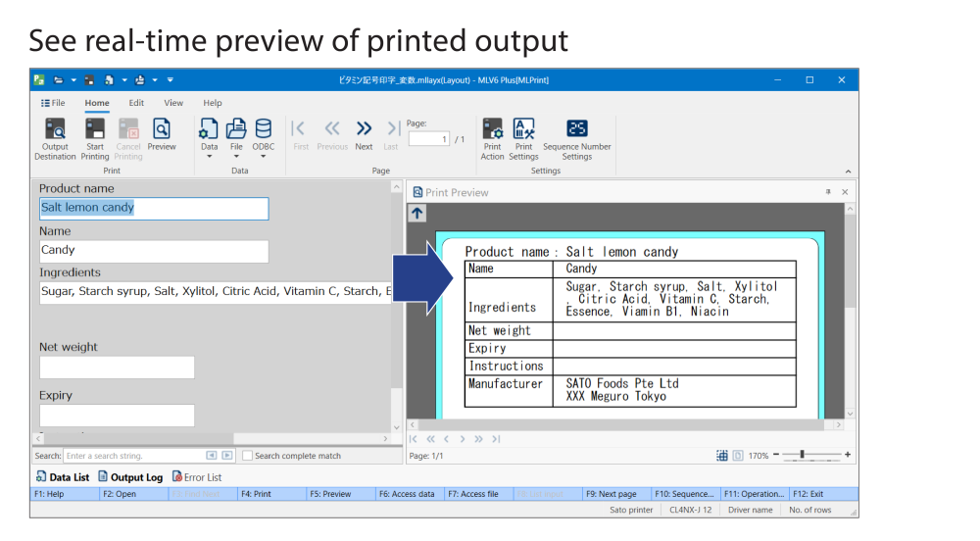Go to the Previous page
Screen dimensions: 980x541
[332, 134]
